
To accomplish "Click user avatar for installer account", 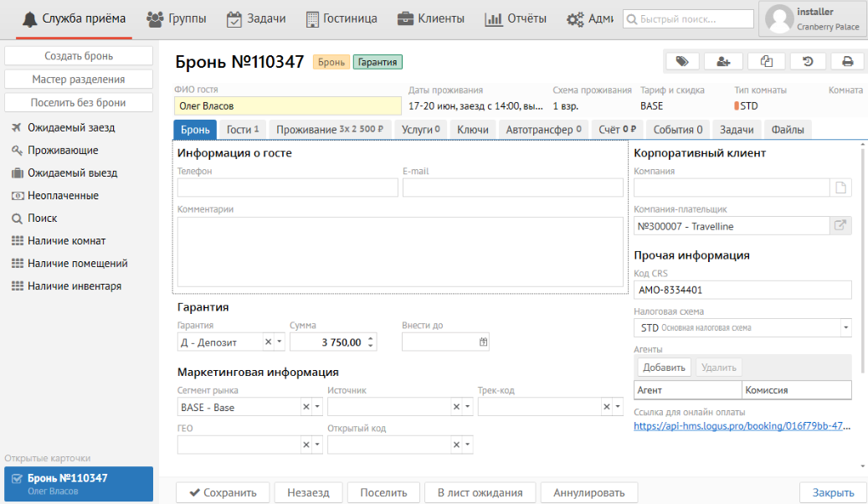I will (x=779, y=19).
